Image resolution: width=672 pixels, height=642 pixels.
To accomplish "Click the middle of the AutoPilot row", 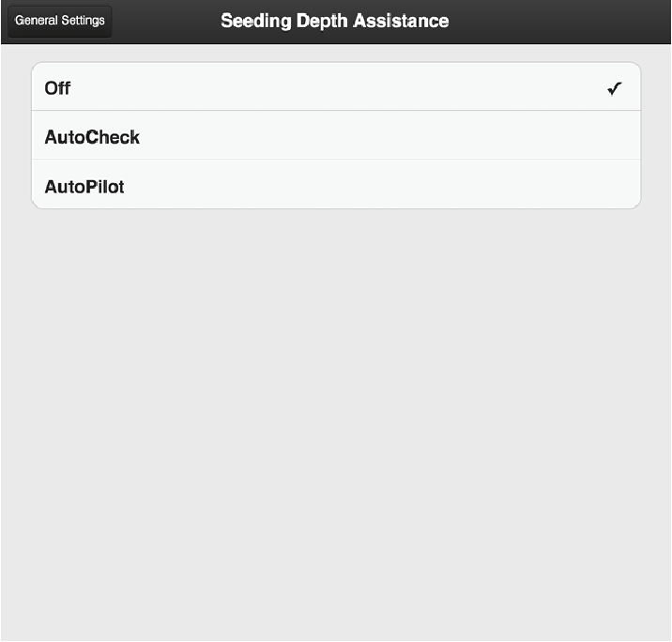I will point(336,186).
